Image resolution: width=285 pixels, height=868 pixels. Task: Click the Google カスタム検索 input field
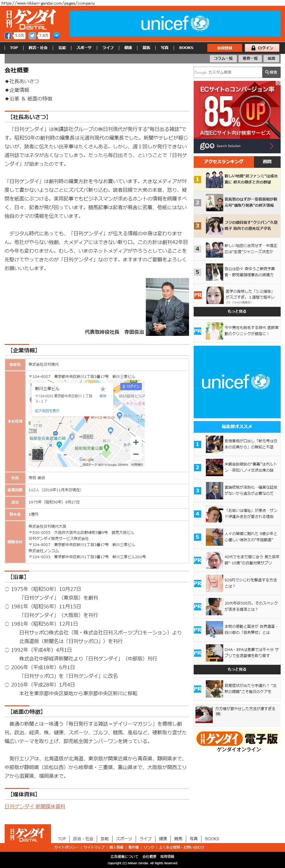[228, 72]
